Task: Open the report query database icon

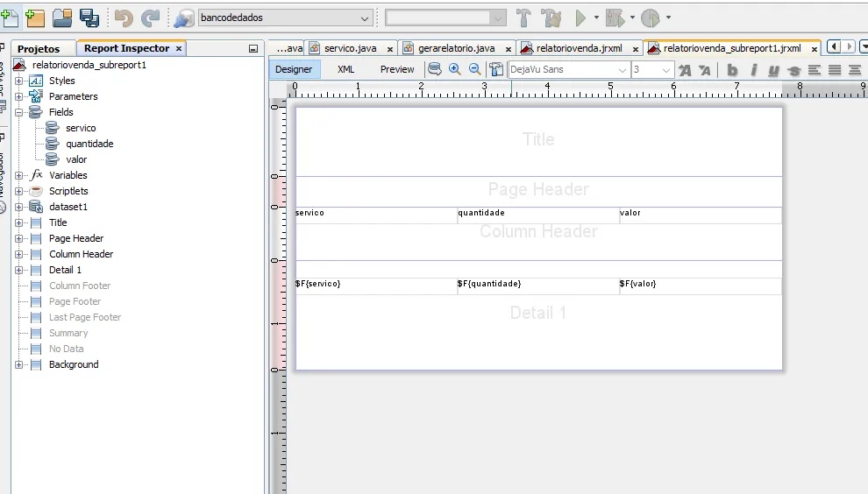Action: pos(435,69)
